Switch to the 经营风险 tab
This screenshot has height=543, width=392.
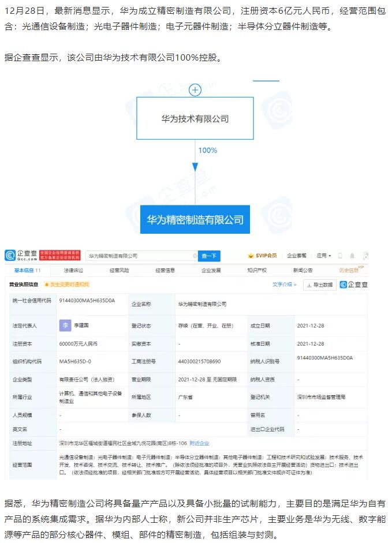pos(120,270)
